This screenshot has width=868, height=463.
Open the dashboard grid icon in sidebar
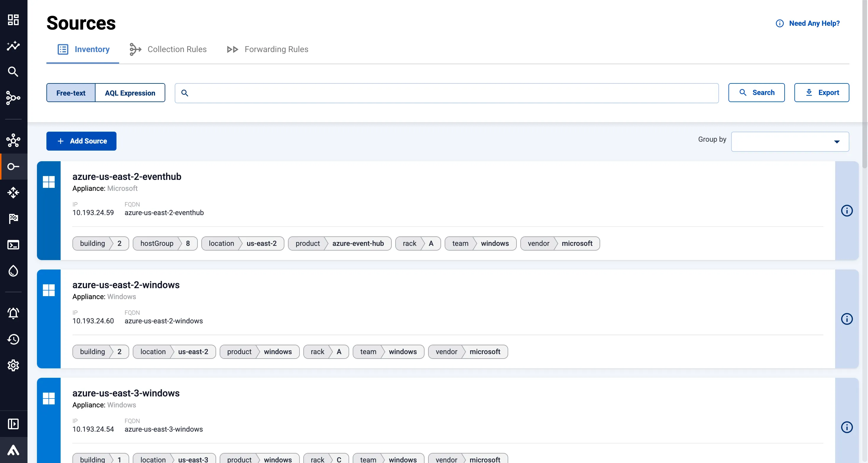pos(13,20)
